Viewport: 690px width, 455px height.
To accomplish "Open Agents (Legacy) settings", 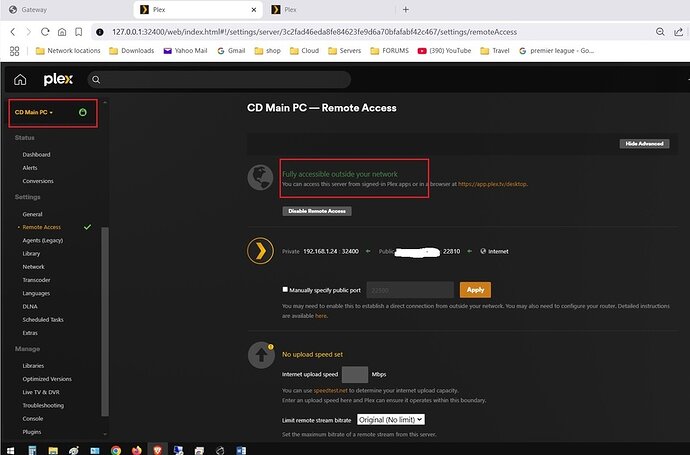I will click(43, 240).
